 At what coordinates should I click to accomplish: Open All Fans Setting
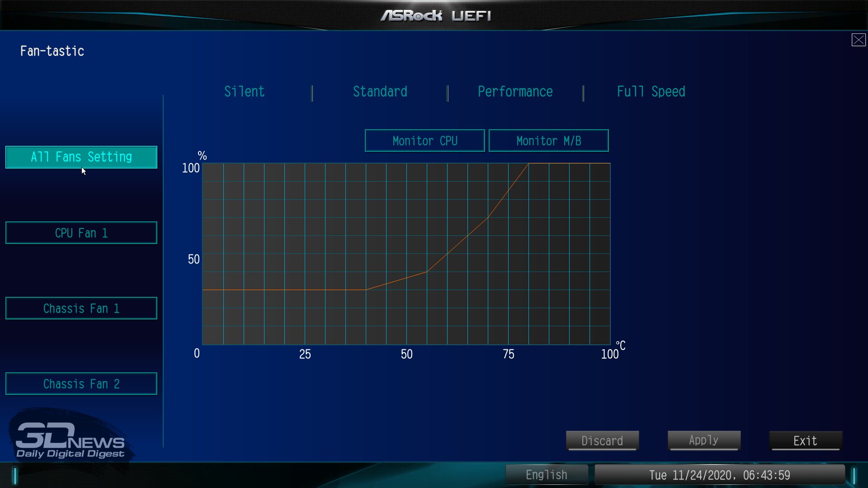pyautogui.click(x=81, y=157)
